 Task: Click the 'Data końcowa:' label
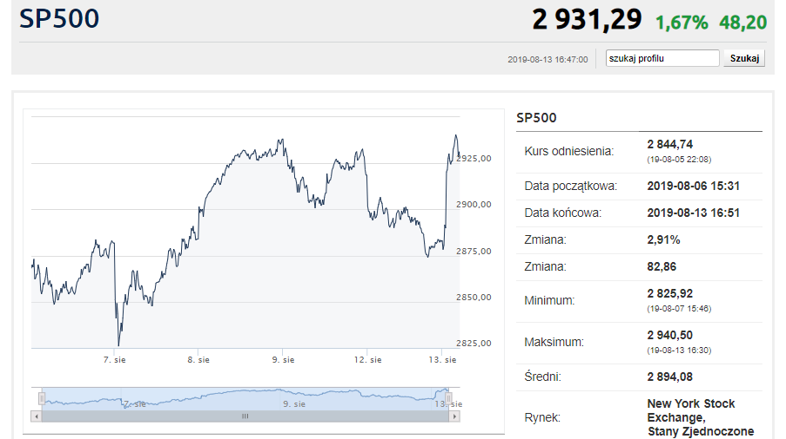563,213
